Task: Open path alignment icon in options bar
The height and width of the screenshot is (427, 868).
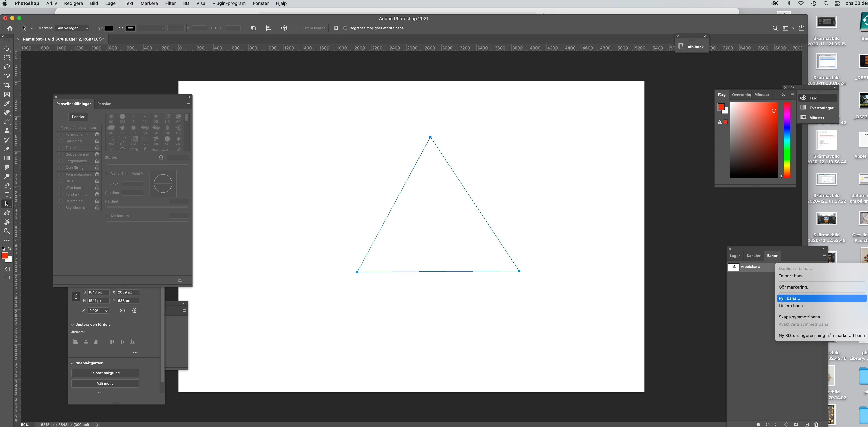Action: tap(269, 28)
